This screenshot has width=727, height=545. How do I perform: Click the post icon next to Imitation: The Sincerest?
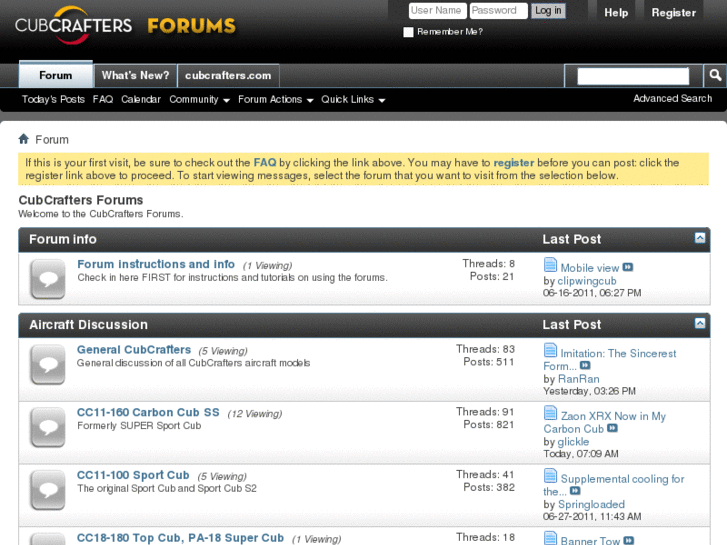[x=550, y=350]
